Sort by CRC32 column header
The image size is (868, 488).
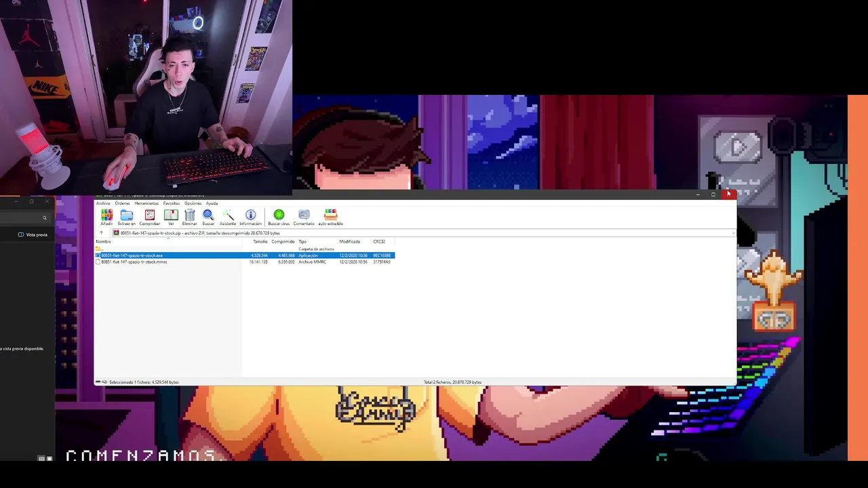pyautogui.click(x=379, y=241)
